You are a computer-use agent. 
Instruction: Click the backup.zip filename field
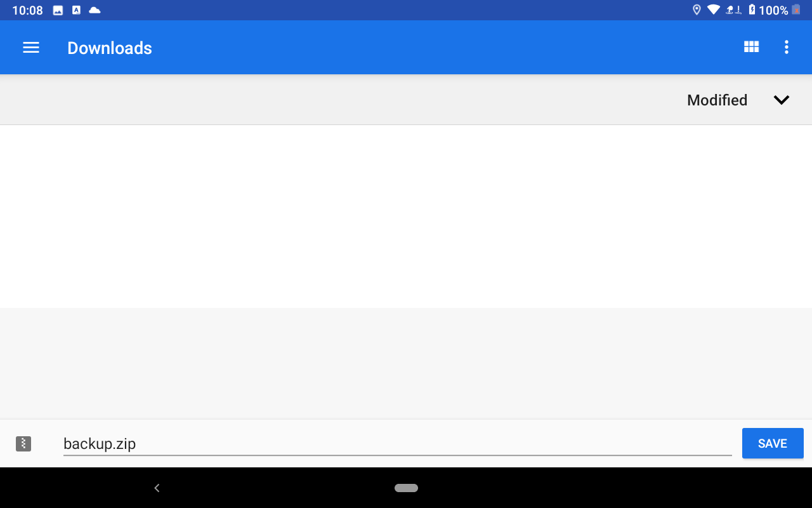(x=397, y=443)
